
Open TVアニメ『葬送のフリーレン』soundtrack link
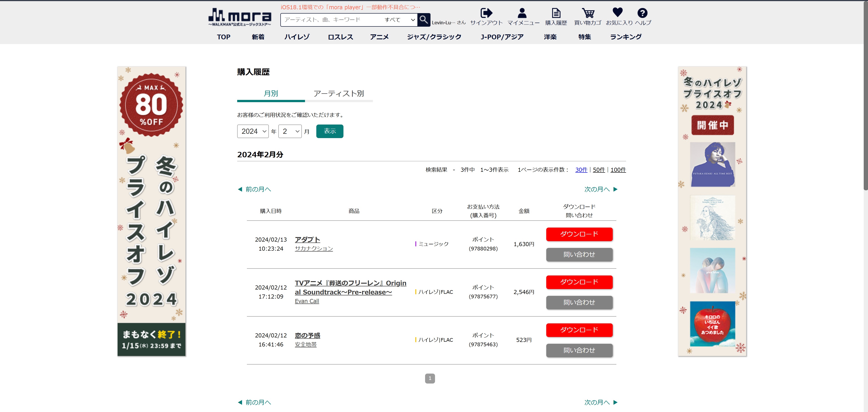[x=350, y=288]
